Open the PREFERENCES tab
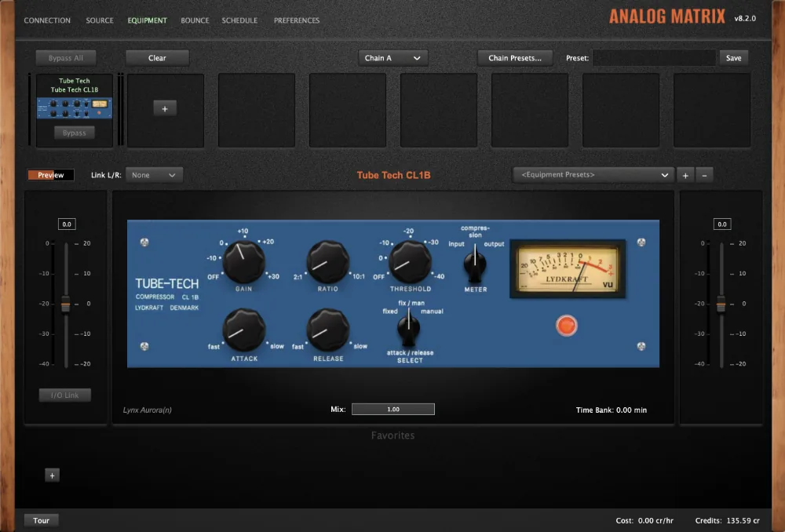 pos(297,20)
